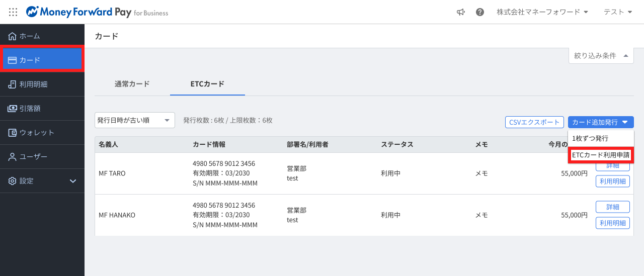The height and width of the screenshot is (276, 644).
Task: Open the apps grid launcher icon
Action: [x=13, y=12]
